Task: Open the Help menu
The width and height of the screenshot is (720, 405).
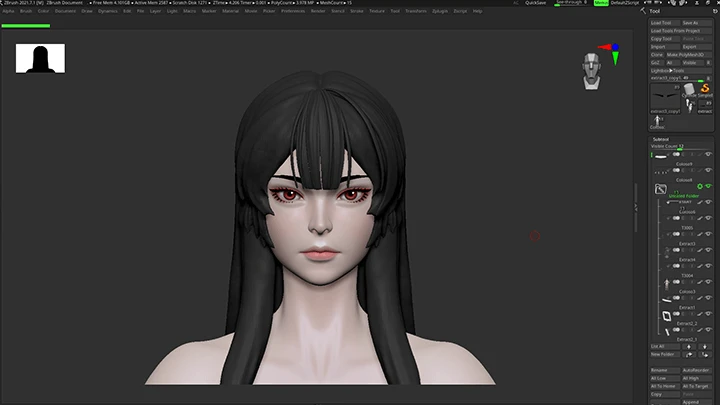Action: [478, 11]
